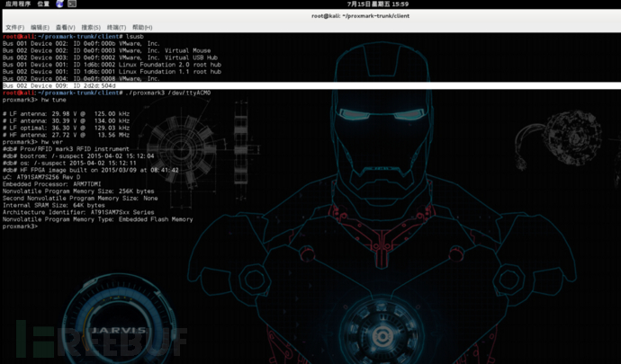The height and width of the screenshot is (364, 621).
Task: Click the lsusb command line
Action: 73,36
